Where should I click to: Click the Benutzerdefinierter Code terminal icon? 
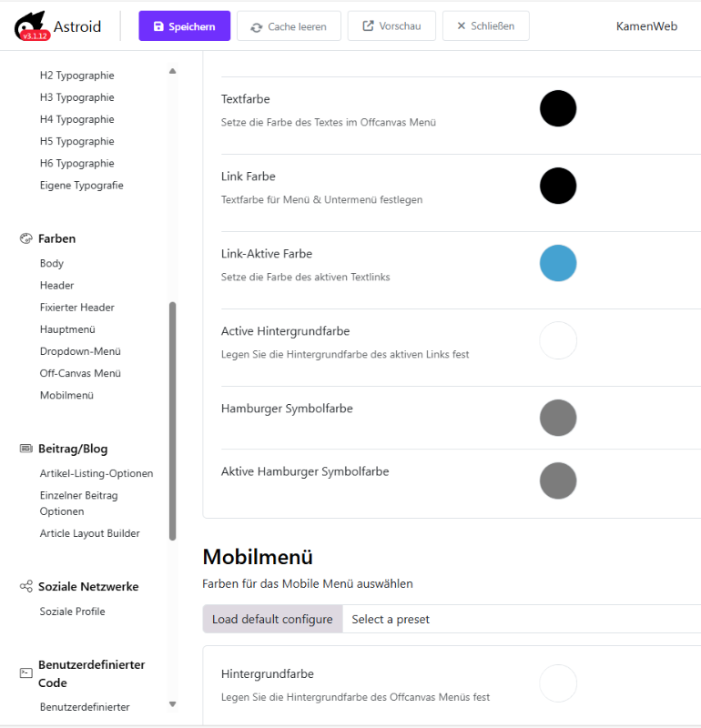(x=26, y=673)
